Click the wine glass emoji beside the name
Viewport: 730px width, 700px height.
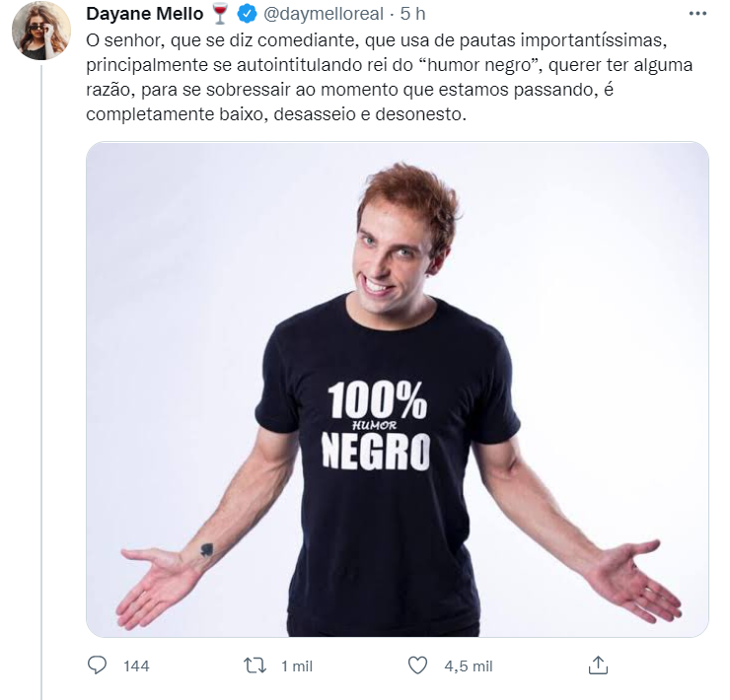[x=220, y=15]
